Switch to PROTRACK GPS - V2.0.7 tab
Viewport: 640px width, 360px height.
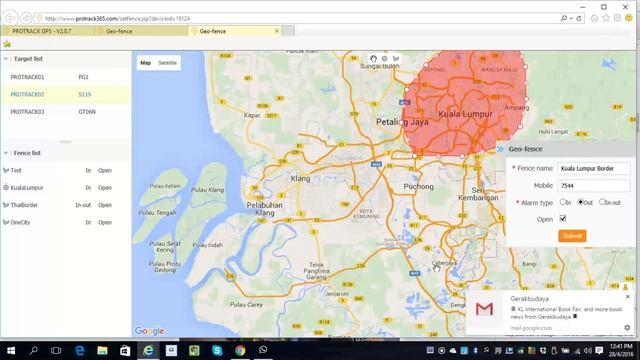point(48,31)
